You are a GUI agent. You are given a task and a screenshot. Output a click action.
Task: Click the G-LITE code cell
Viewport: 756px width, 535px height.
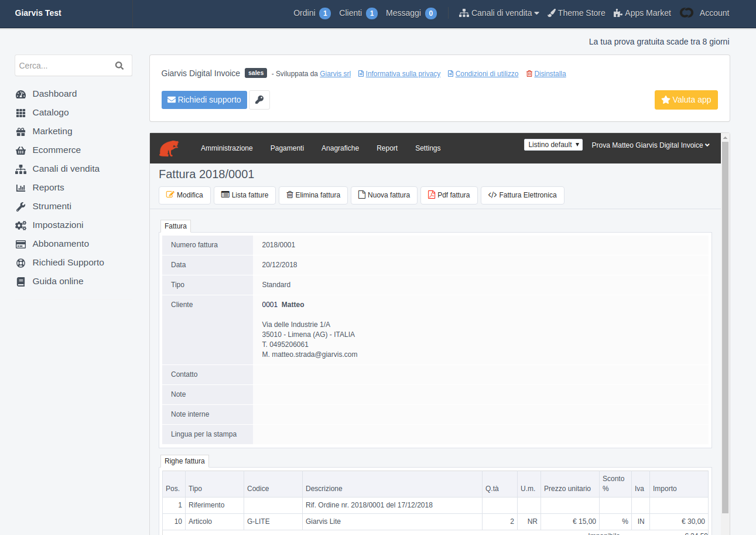273,522
